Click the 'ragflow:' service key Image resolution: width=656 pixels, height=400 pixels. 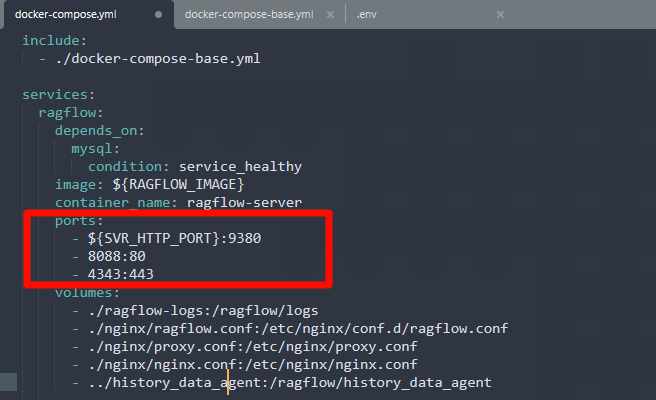(x=71, y=113)
